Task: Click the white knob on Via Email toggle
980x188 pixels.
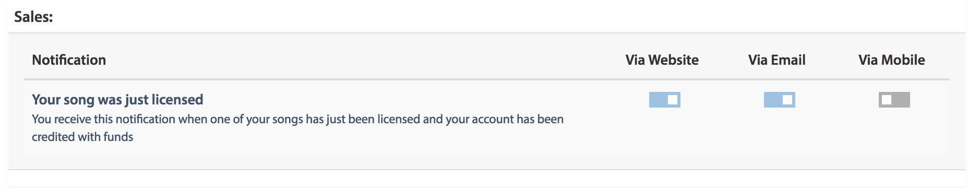Action: pos(788,100)
